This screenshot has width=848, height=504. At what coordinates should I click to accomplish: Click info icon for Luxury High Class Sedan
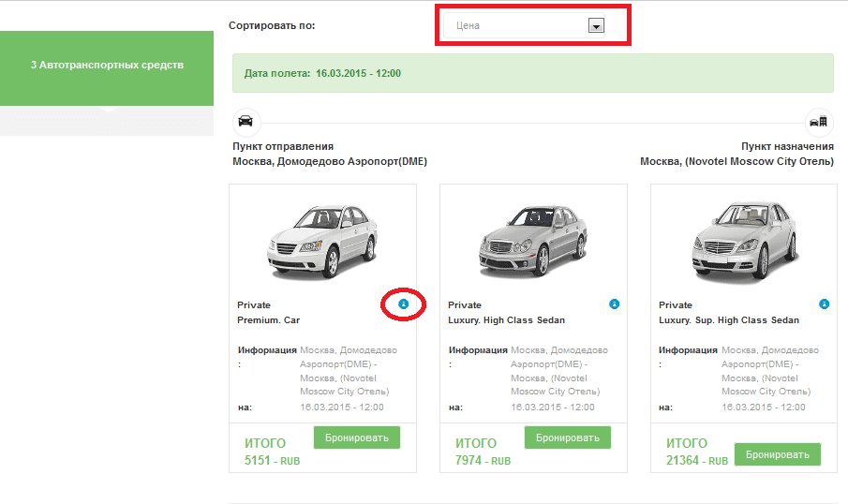click(x=615, y=304)
